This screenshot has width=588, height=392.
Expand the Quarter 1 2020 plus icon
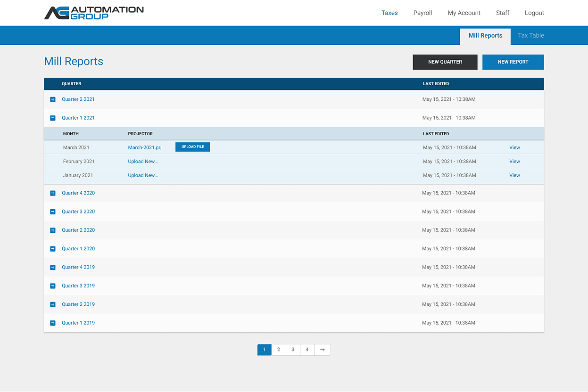click(x=53, y=249)
